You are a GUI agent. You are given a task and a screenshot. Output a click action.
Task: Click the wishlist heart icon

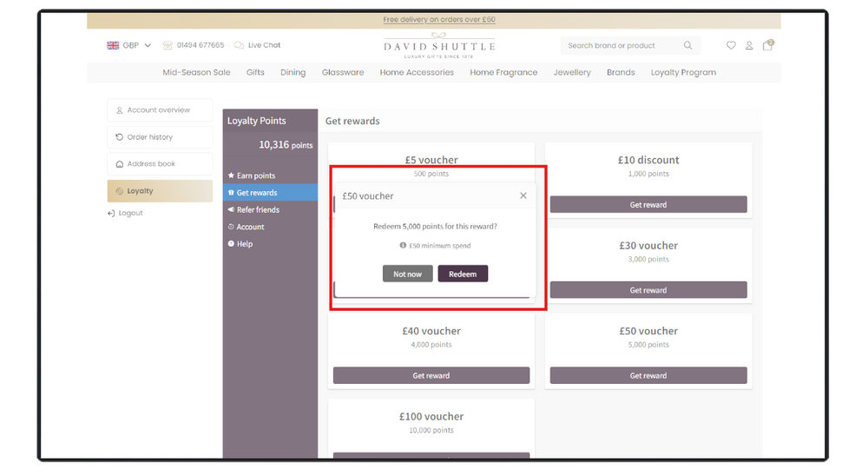point(731,46)
